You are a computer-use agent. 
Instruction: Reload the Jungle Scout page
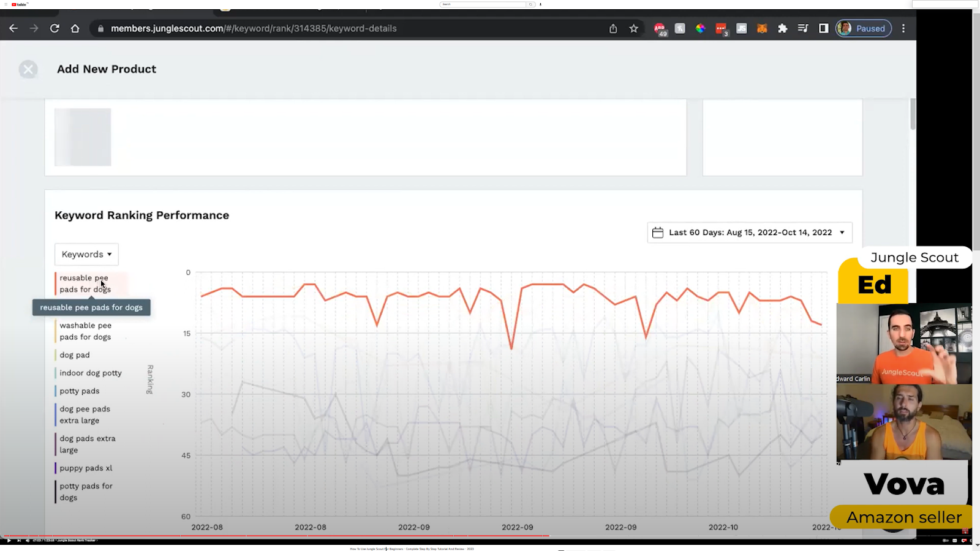click(x=55, y=28)
